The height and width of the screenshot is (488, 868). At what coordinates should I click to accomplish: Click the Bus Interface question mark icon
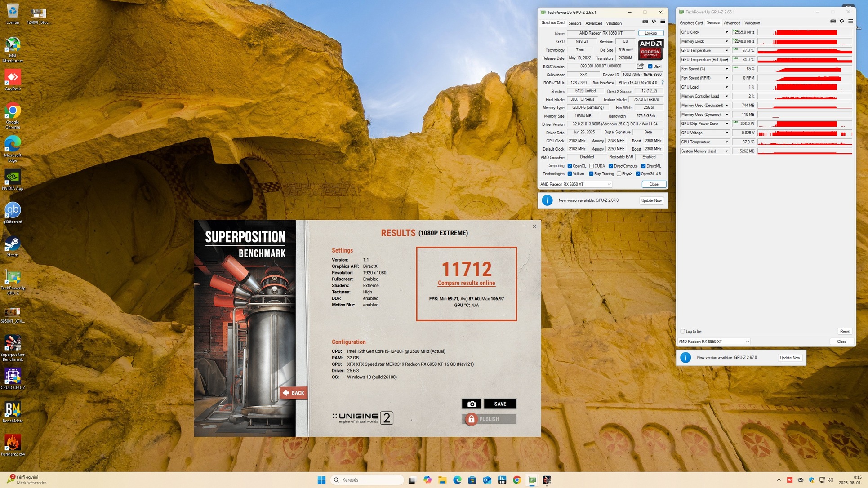pyautogui.click(x=662, y=83)
